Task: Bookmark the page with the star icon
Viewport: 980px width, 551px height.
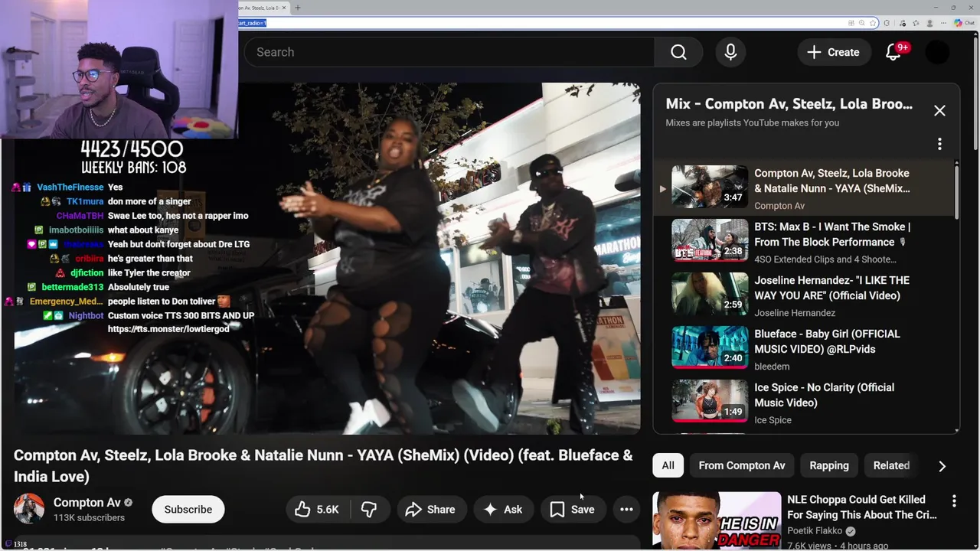Action: click(x=873, y=23)
